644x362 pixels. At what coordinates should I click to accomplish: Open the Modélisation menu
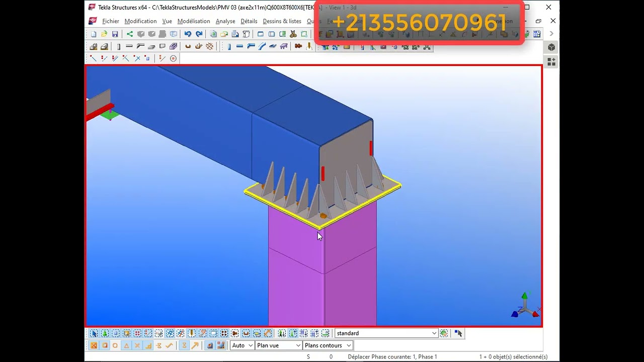(x=194, y=21)
